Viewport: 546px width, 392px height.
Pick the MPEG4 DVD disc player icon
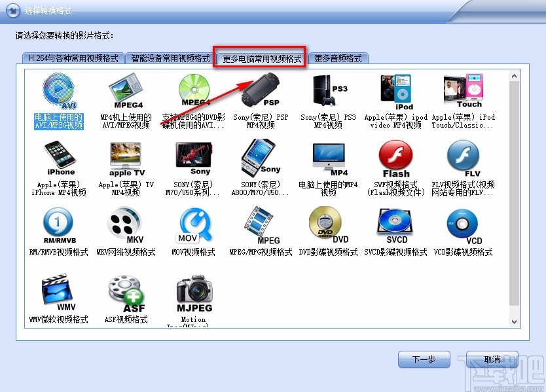click(x=194, y=90)
